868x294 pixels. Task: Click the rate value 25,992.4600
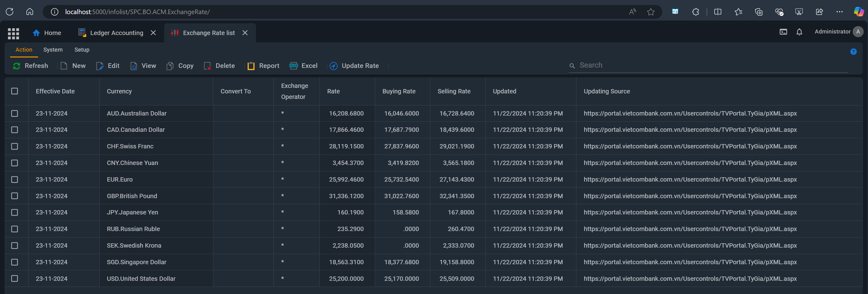[347, 179]
